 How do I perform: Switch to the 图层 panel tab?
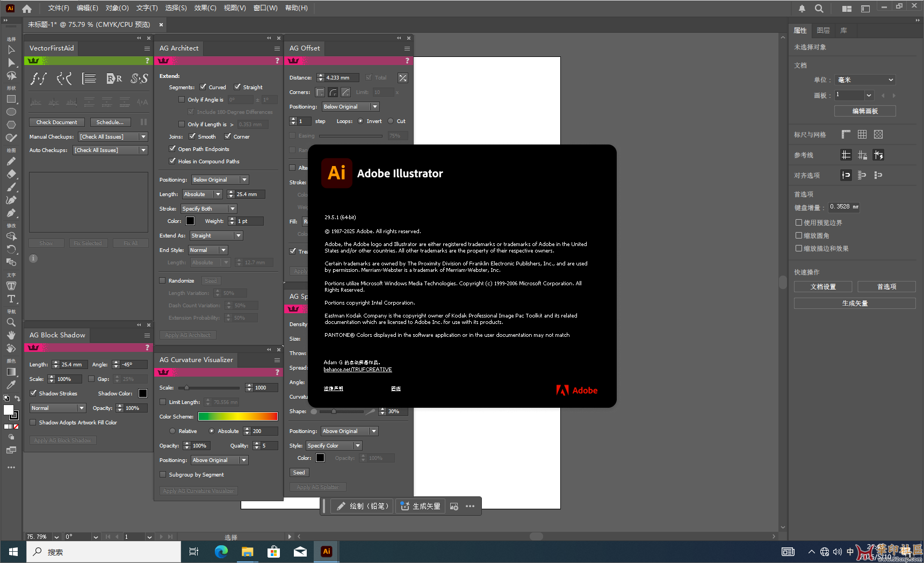822,31
